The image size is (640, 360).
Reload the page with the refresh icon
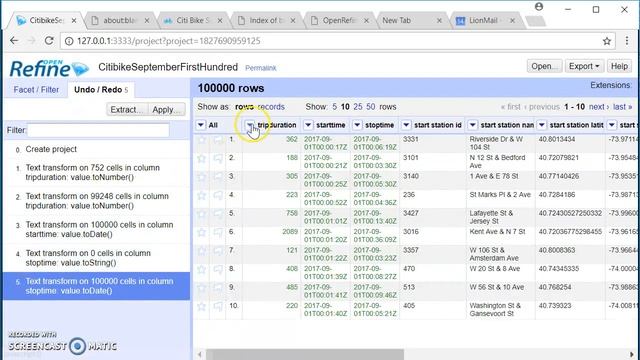[49, 41]
